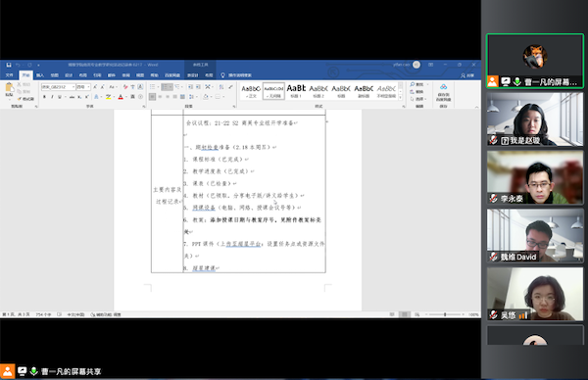588x380 pixels.
Task: Toggle Show/Hide paragraph marks
Action: click(x=230, y=87)
